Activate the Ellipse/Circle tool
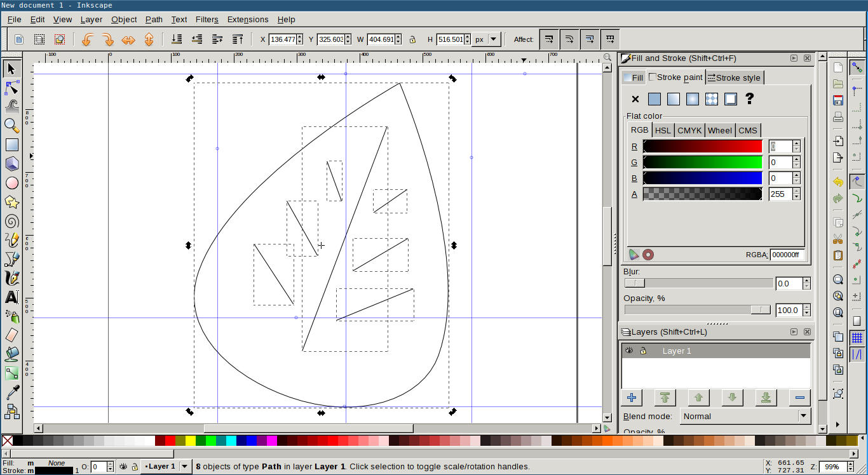The image size is (868, 475). tap(11, 183)
